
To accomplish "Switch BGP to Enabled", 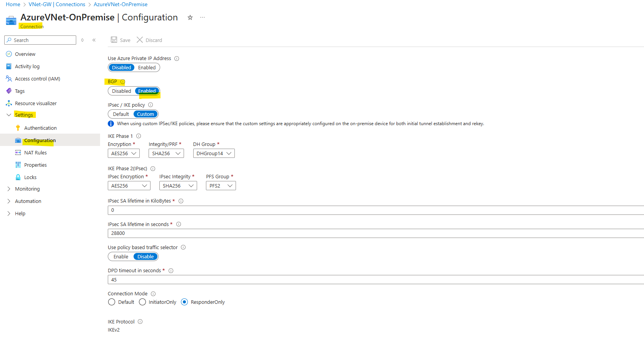I will (147, 91).
